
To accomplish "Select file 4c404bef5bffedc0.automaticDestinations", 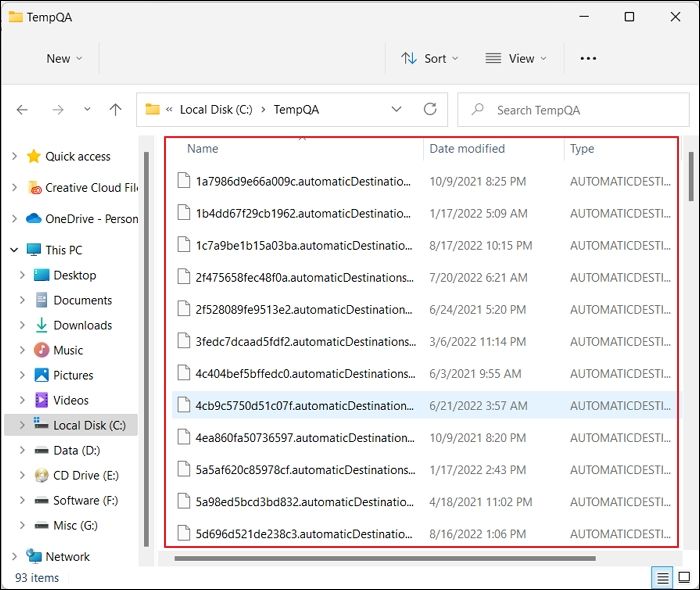I will pyautogui.click(x=305, y=374).
